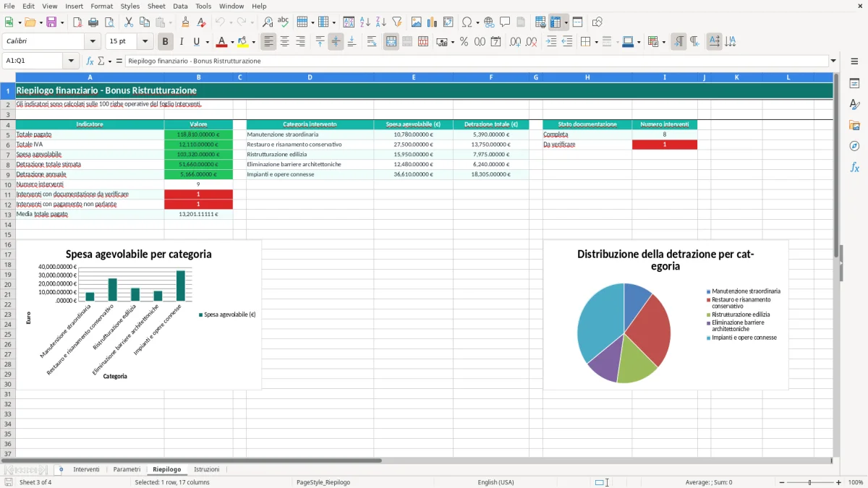Open the sidebar Gallery icon
This screenshot has width=868, height=488.
854,125
